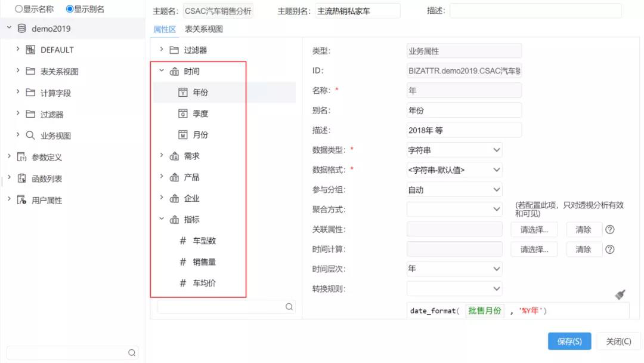
Task: Click the 业务视图 magnifier icon
Action: [x=30, y=136]
